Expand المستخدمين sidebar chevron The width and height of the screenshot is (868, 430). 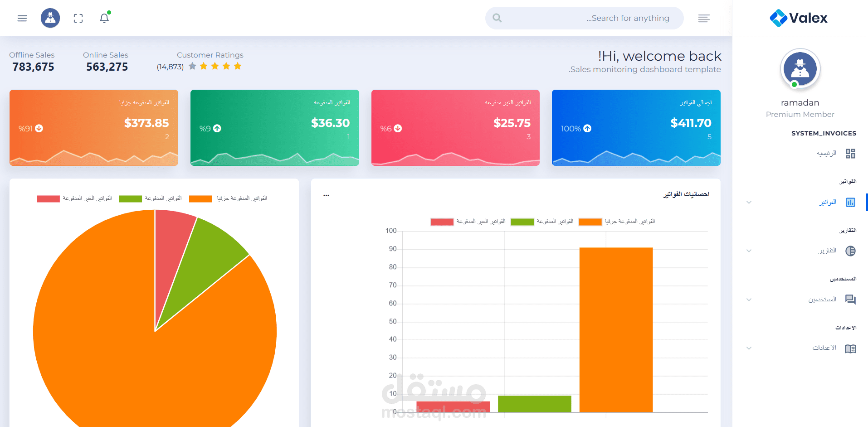point(749,300)
